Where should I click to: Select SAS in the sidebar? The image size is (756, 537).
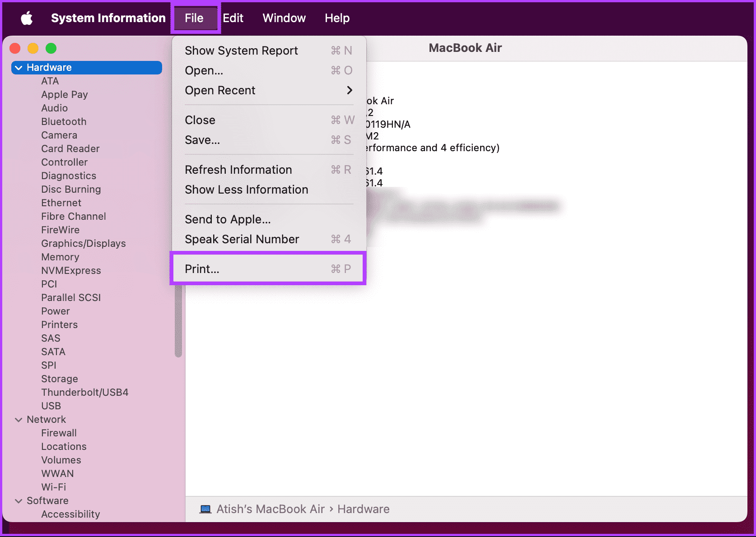(x=51, y=338)
